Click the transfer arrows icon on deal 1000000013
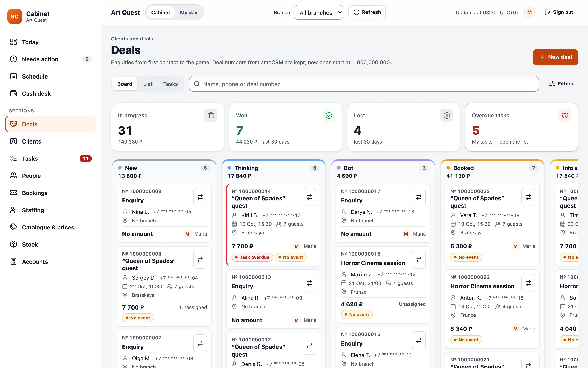Image resolution: width=588 pixels, height=368 pixels. pos(309,283)
